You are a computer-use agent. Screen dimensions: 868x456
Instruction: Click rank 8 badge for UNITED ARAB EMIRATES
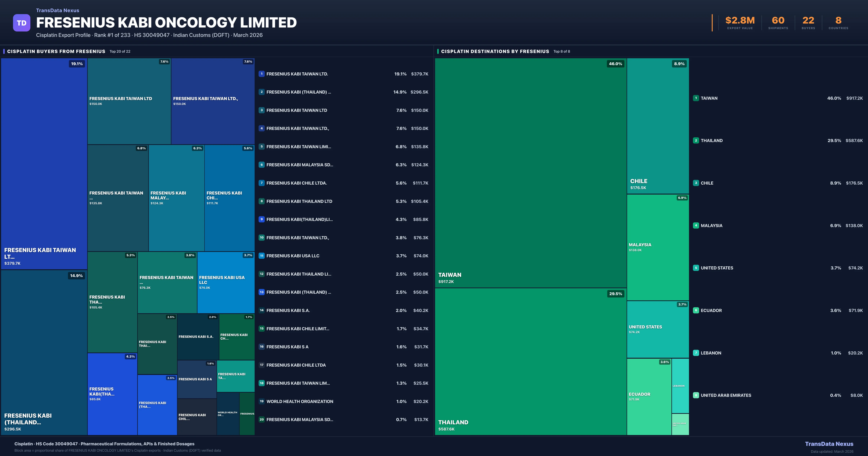pos(696,395)
